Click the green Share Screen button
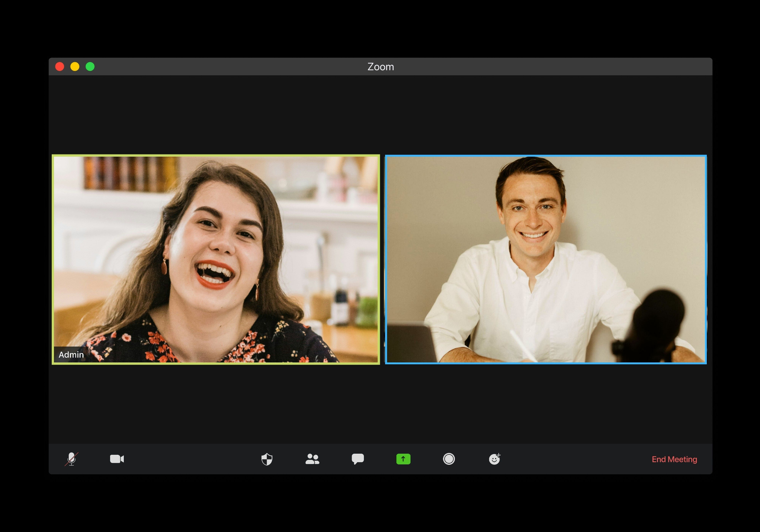 (x=403, y=459)
